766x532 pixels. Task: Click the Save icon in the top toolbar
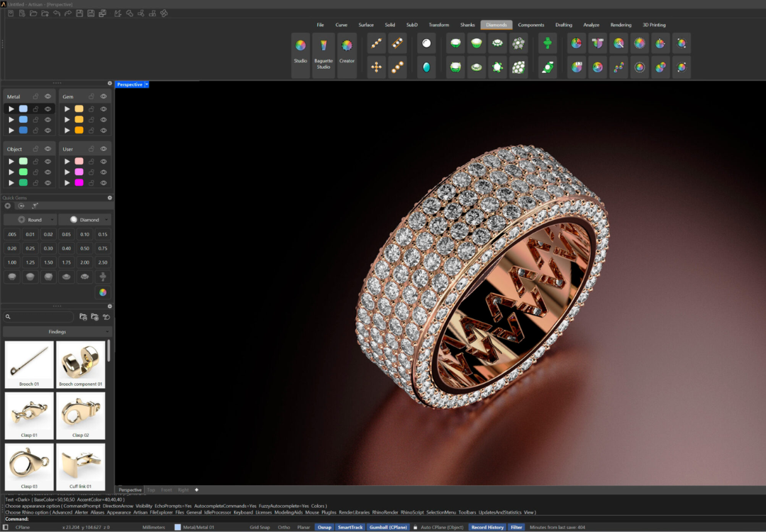pos(79,13)
